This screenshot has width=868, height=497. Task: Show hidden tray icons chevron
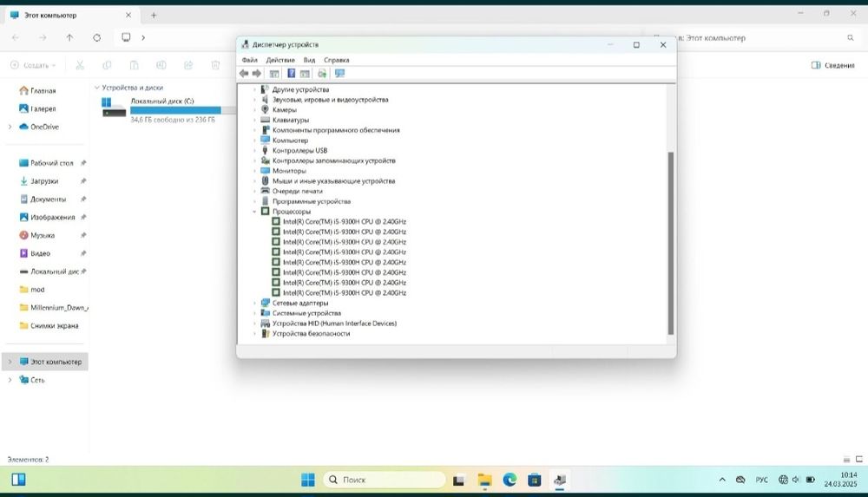click(x=722, y=480)
